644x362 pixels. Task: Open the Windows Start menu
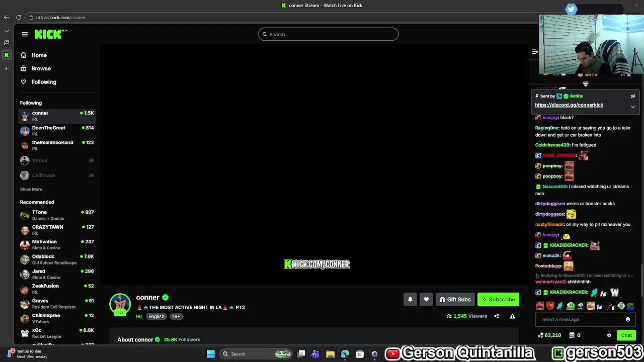pos(211,354)
